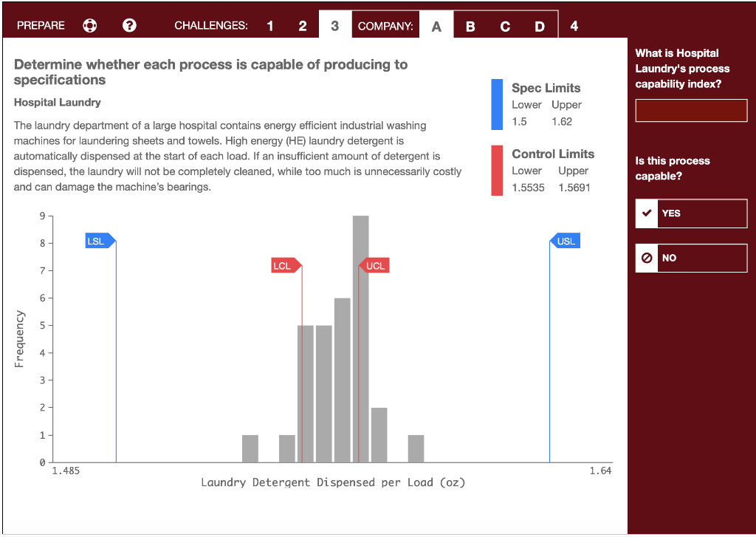Screen dimensions: 756x537
Task: Answer NO, the process is not capable
Action: tap(691, 258)
